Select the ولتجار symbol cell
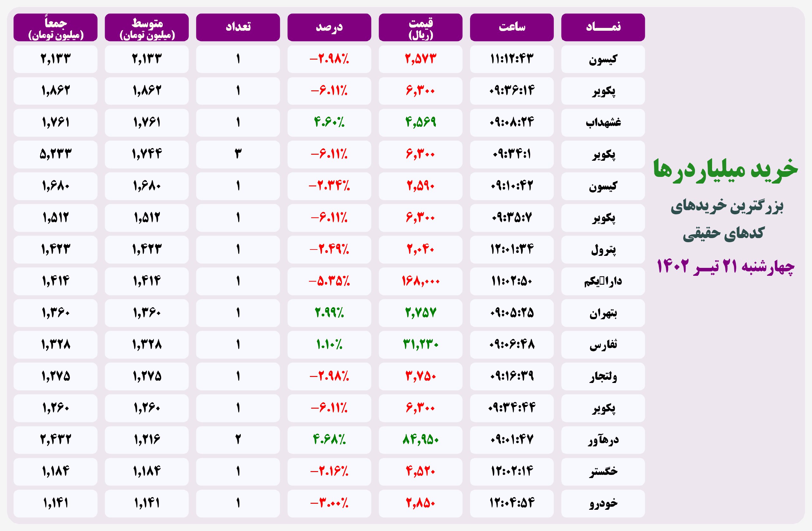 tap(603, 376)
